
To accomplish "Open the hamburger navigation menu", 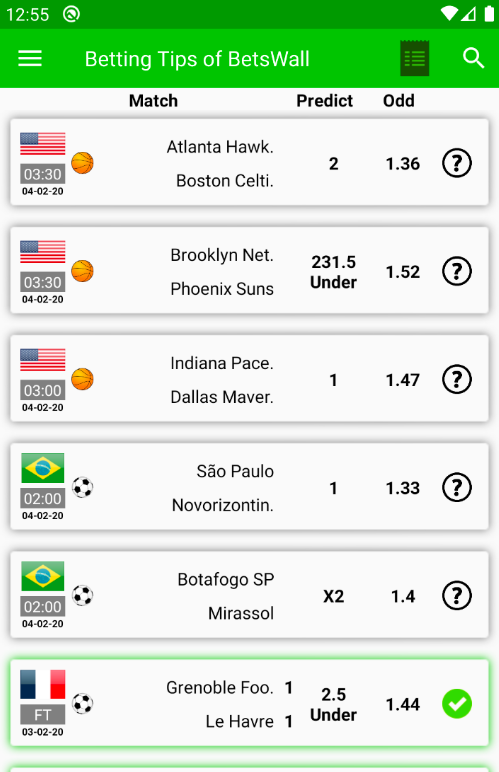I will pos(30,59).
